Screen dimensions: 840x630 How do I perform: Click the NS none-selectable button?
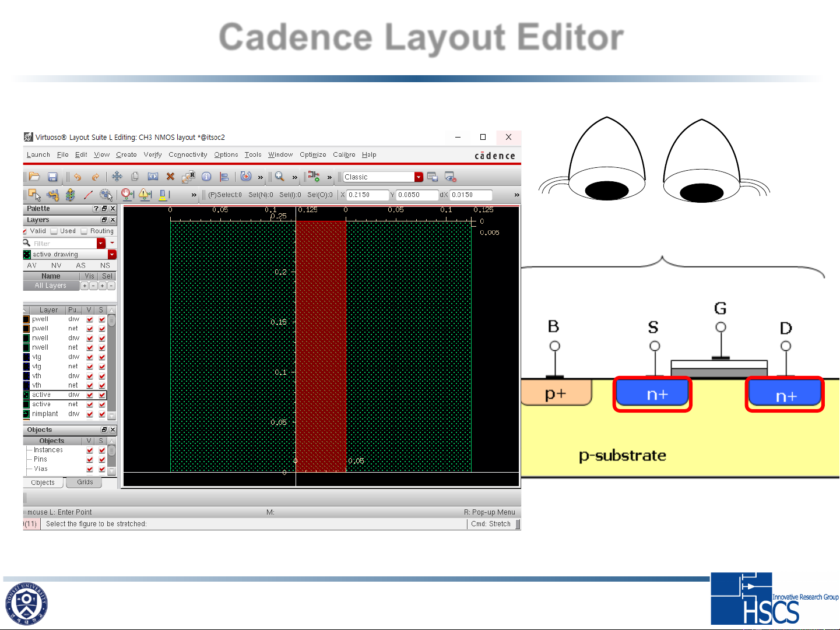coord(105,266)
